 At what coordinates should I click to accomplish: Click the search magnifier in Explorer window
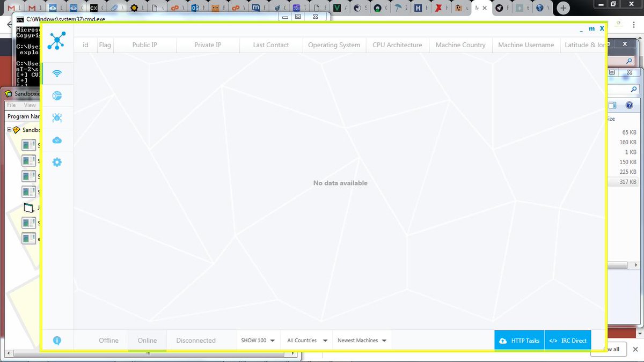point(634,90)
